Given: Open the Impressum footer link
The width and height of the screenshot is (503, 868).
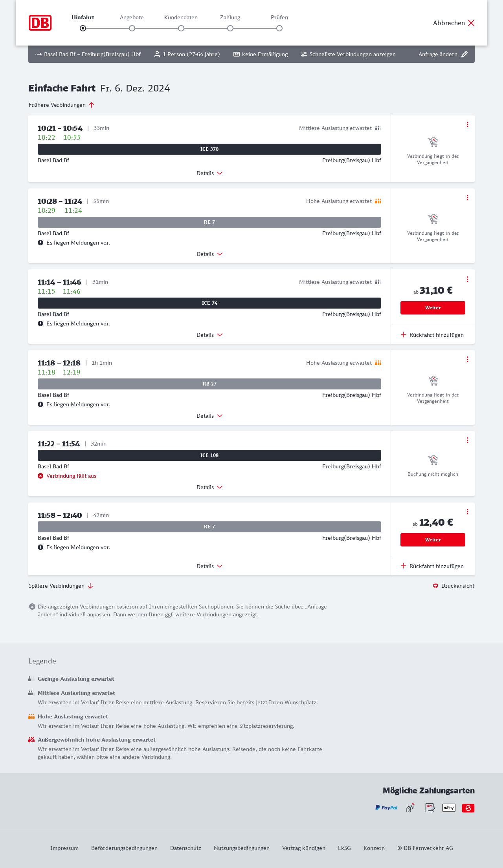Looking at the screenshot, I should [64, 848].
